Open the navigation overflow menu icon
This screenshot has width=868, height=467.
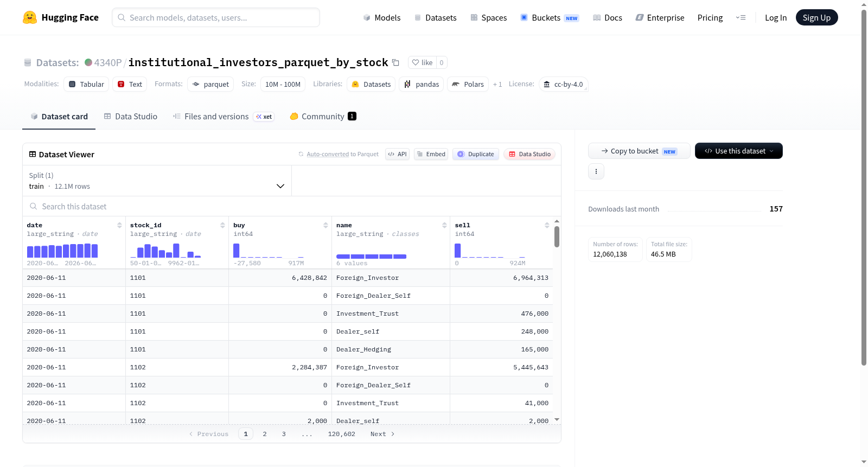[741, 17]
